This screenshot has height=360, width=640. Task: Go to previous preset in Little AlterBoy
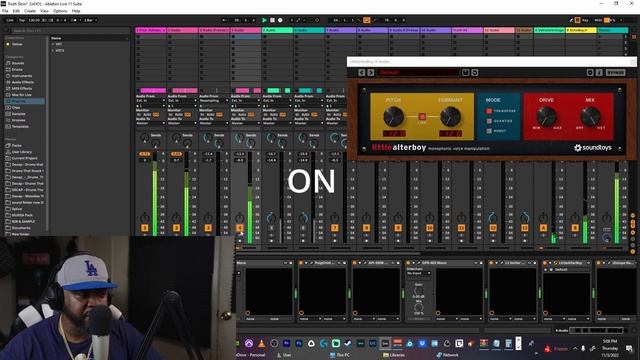tap(362, 73)
